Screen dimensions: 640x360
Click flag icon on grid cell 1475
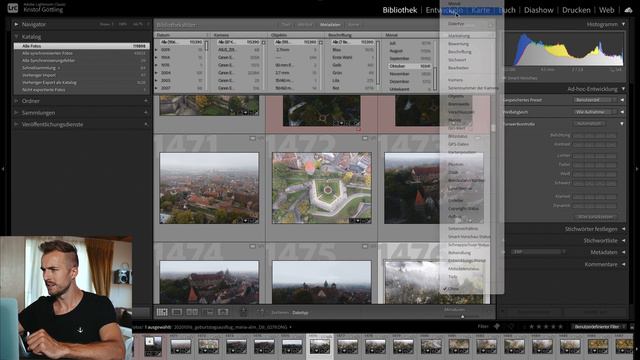point(365,247)
